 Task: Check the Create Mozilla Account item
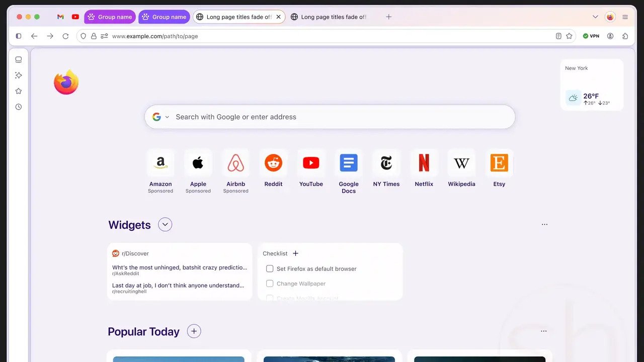pos(270,298)
